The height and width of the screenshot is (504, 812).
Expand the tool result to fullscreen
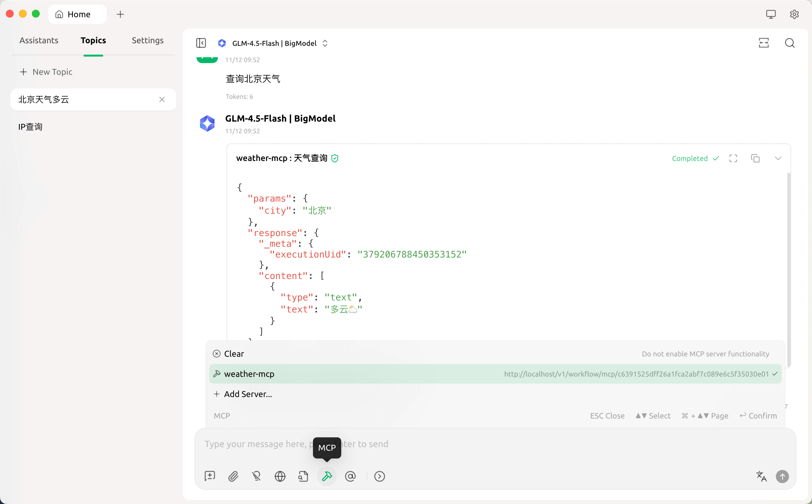pos(733,158)
